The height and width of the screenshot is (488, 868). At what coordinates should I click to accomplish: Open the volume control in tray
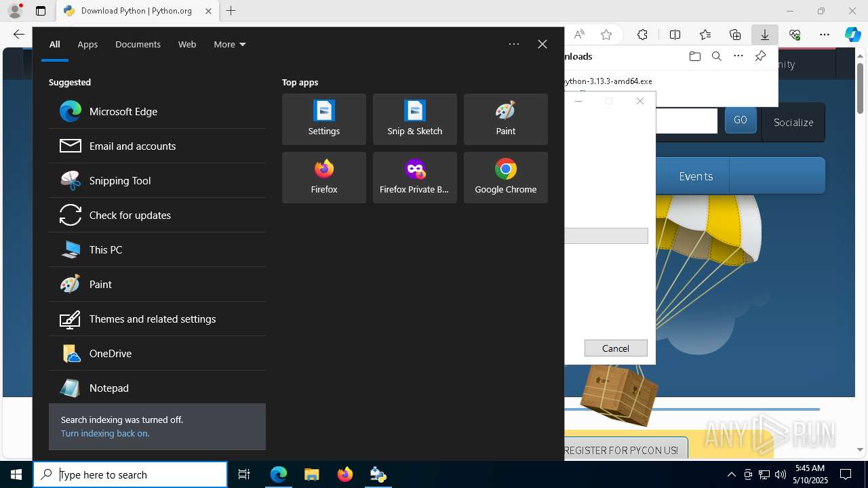780,474
